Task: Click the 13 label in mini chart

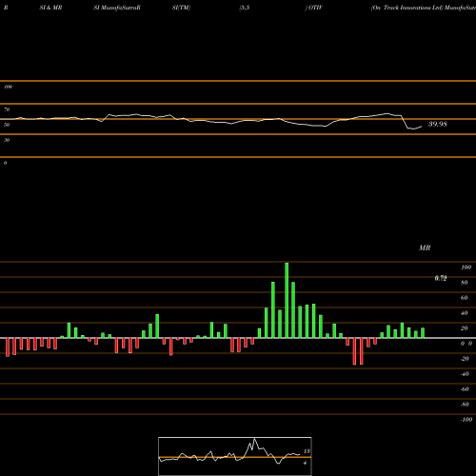Action: [307, 451]
